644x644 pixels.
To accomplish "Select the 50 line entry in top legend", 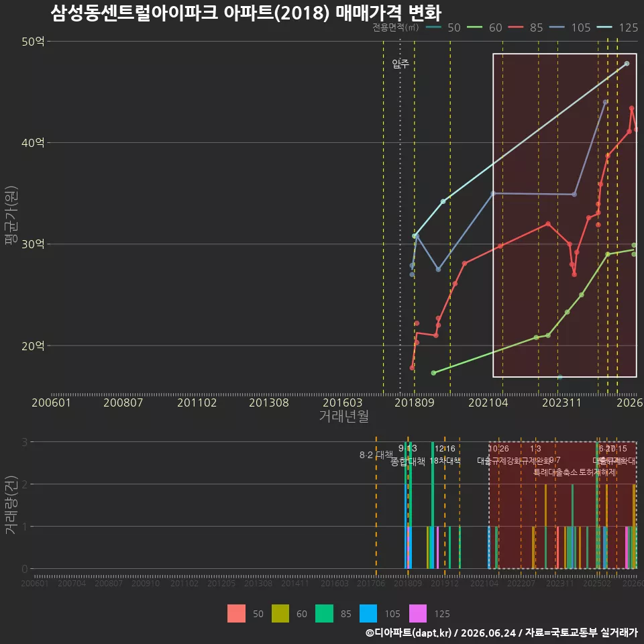I will [443, 28].
